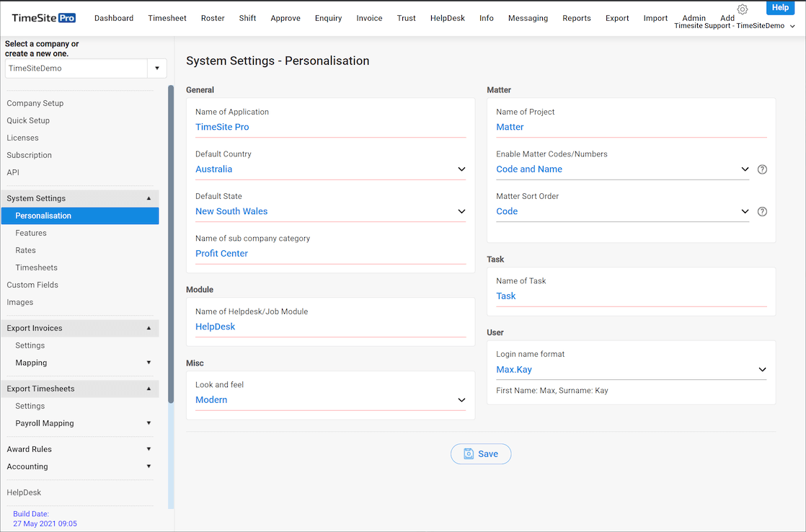The width and height of the screenshot is (806, 532).
Task: Click the Save button
Action: coord(481,454)
